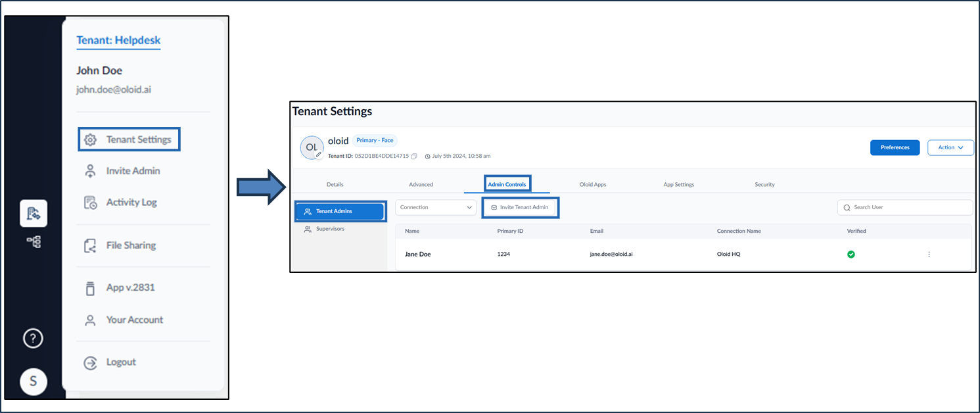
Task: Switch to the Details tab
Action: pyautogui.click(x=335, y=185)
